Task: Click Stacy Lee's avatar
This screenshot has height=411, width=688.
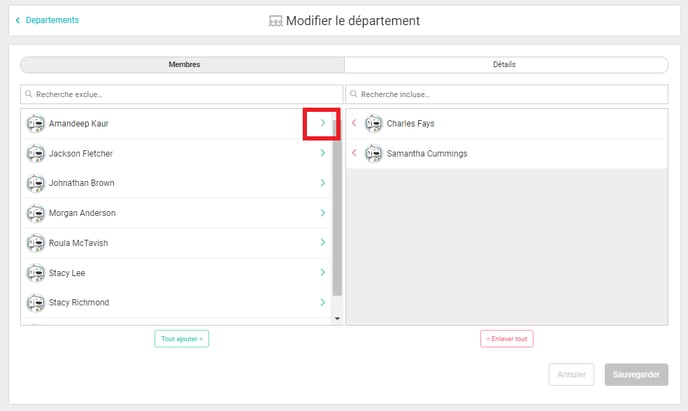Action: pos(36,273)
